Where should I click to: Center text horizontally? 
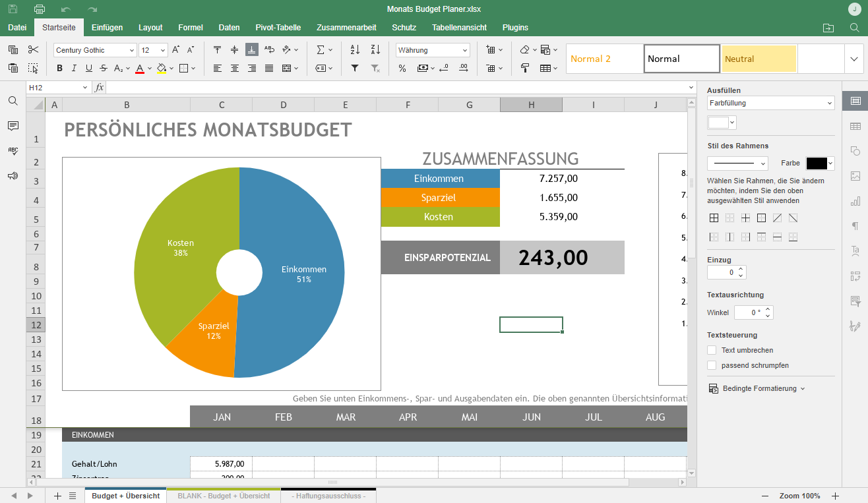(235, 68)
